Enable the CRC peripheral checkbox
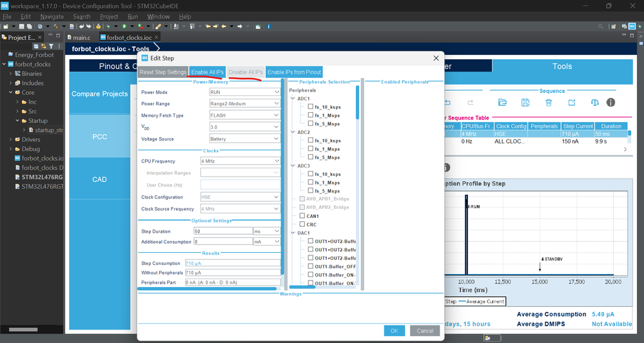The width and height of the screenshot is (644, 343). pos(302,224)
